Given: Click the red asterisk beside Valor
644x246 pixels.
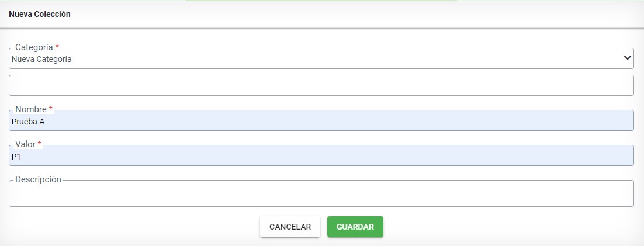Looking at the screenshot, I should (x=39, y=144).
